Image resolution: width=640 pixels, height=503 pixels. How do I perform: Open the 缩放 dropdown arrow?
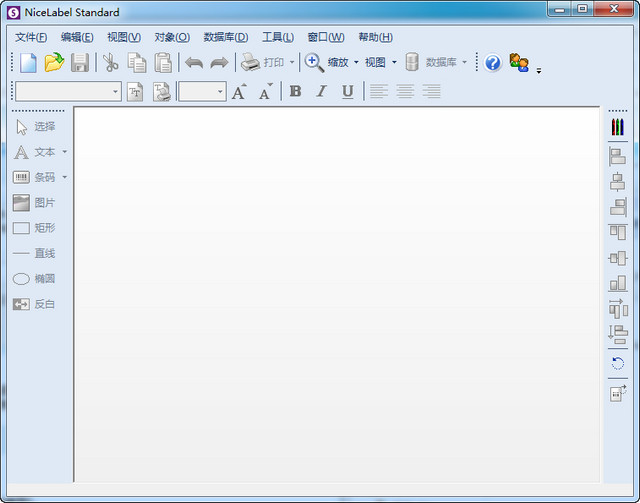pos(356,62)
